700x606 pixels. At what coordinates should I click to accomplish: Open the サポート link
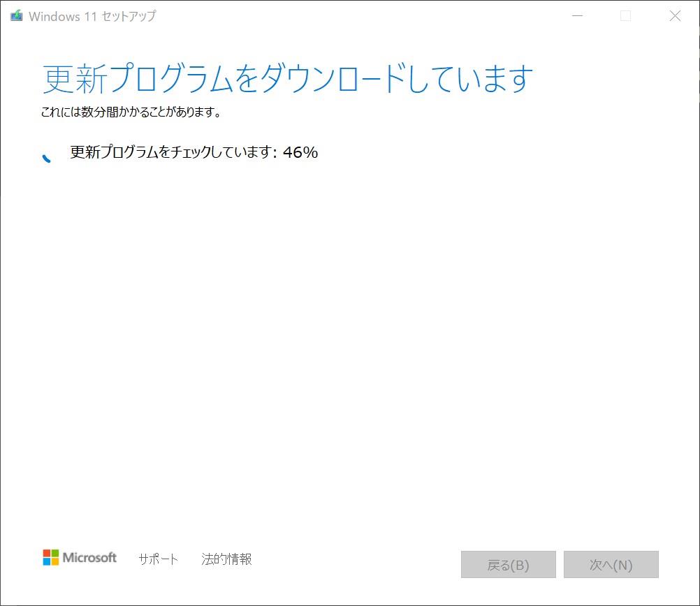point(158,559)
